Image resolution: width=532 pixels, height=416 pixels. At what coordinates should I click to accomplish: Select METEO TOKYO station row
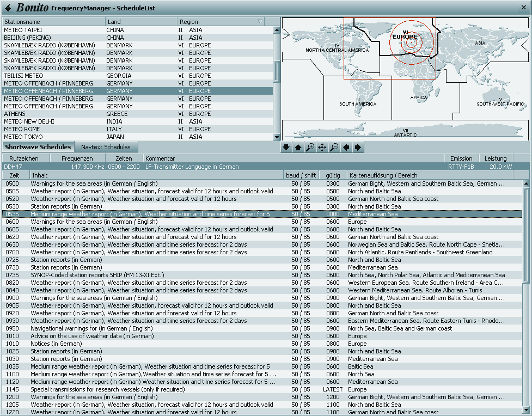(136, 137)
